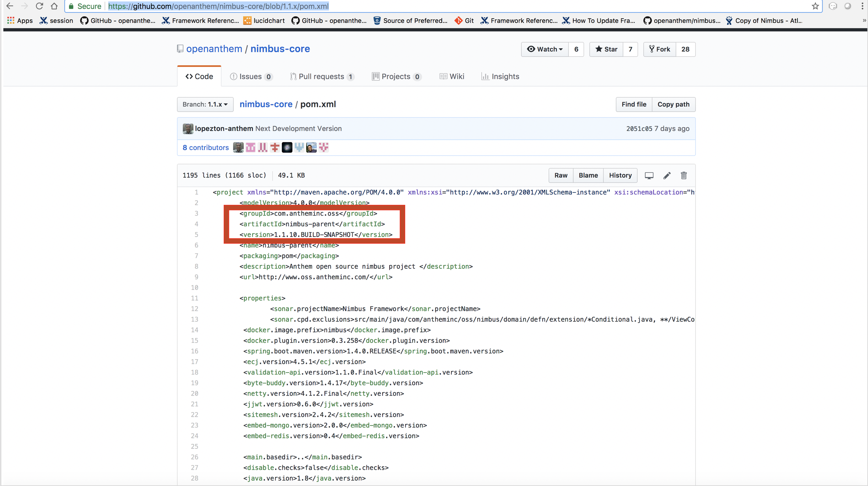Switch to the Wiki tab
Screen dimensions: 868x486
pos(452,76)
